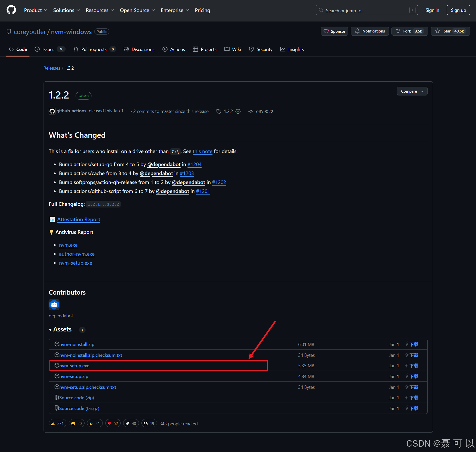Click 下载 icon for nvm-noinstall.zip row

pos(412,345)
